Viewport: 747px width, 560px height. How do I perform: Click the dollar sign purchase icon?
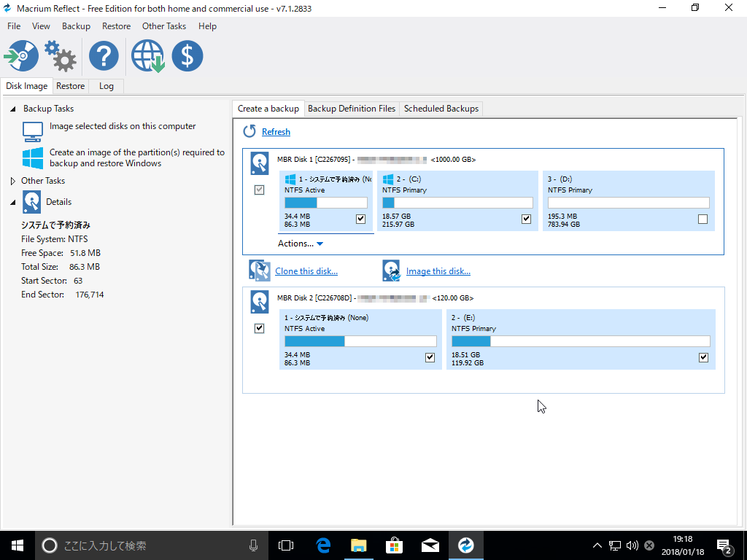pyautogui.click(x=187, y=55)
